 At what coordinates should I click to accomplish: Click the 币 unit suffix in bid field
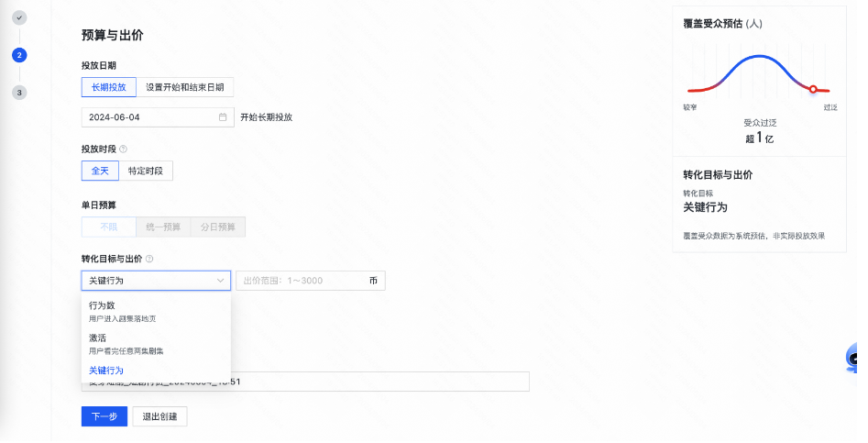373,281
